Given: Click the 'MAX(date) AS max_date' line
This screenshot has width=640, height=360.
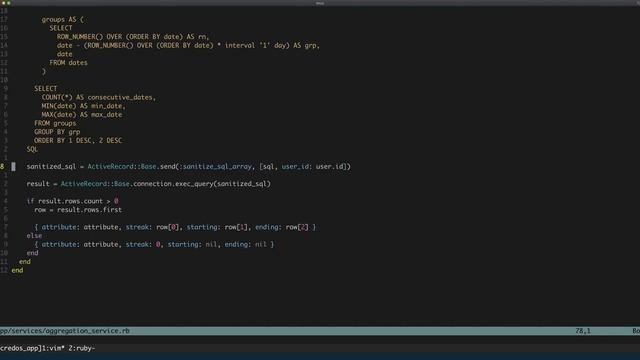Looking at the screenshot, I should click(82, 115).
